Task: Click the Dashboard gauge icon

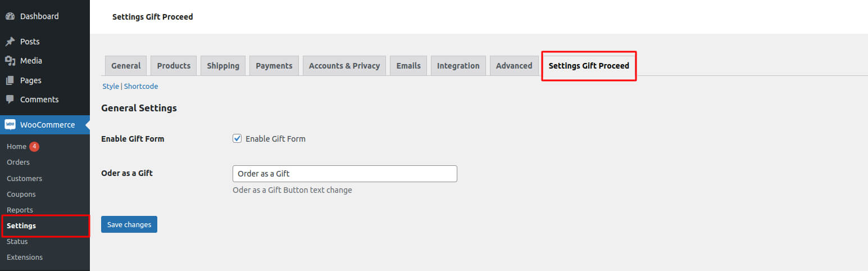Action: click(10, 16)
